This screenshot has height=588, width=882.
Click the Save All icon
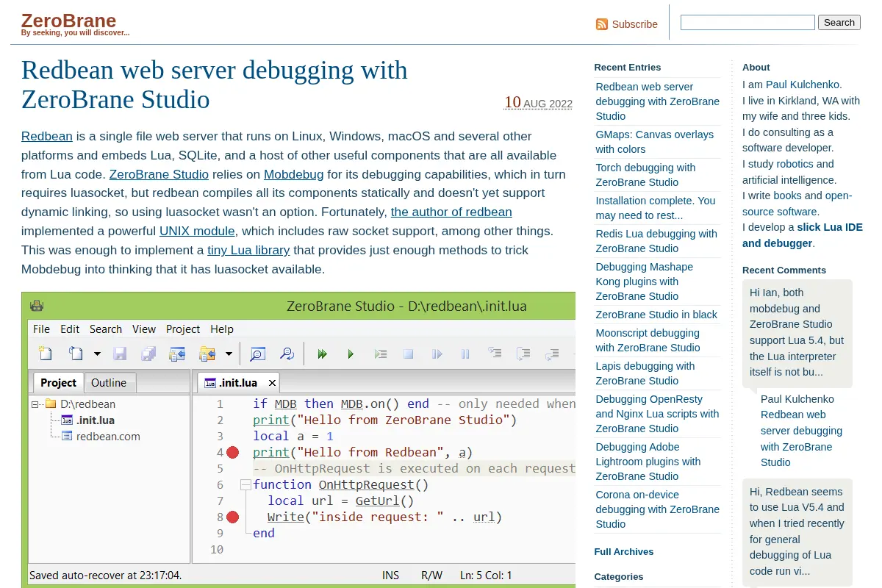tap(148, 354)
